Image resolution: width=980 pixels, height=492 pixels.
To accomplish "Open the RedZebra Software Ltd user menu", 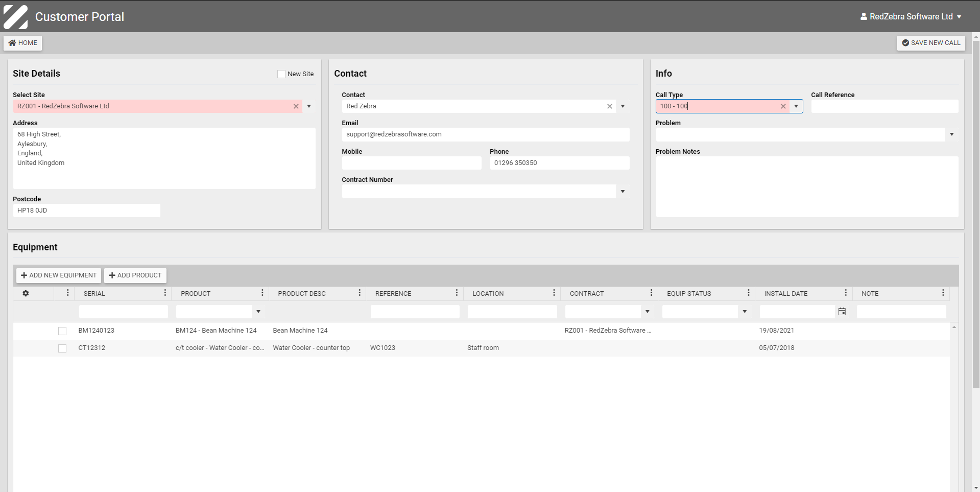I will click(911, 16).
